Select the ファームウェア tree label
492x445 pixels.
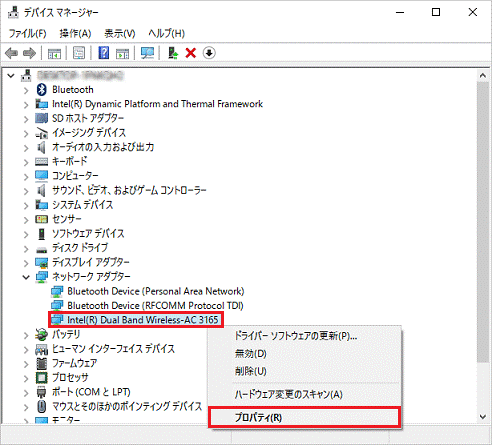pos(75,363)
